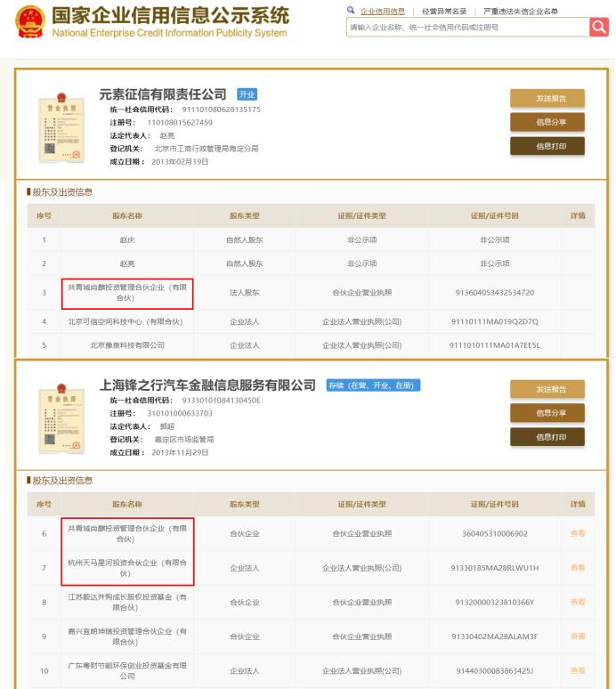Click 信息打印 button for 元素征信有限责任公司
The height and width of the screenshot is (689, 616).
(547, 146)
